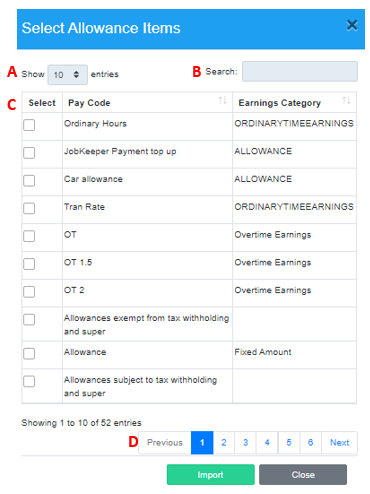Close the Select Allowance Items dialog with X
370x494 pixels.
[x=352, y=25]
